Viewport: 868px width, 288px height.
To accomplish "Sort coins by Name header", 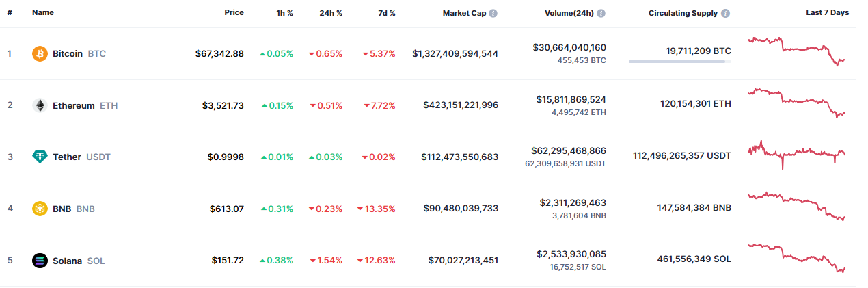I will (43, 12).
